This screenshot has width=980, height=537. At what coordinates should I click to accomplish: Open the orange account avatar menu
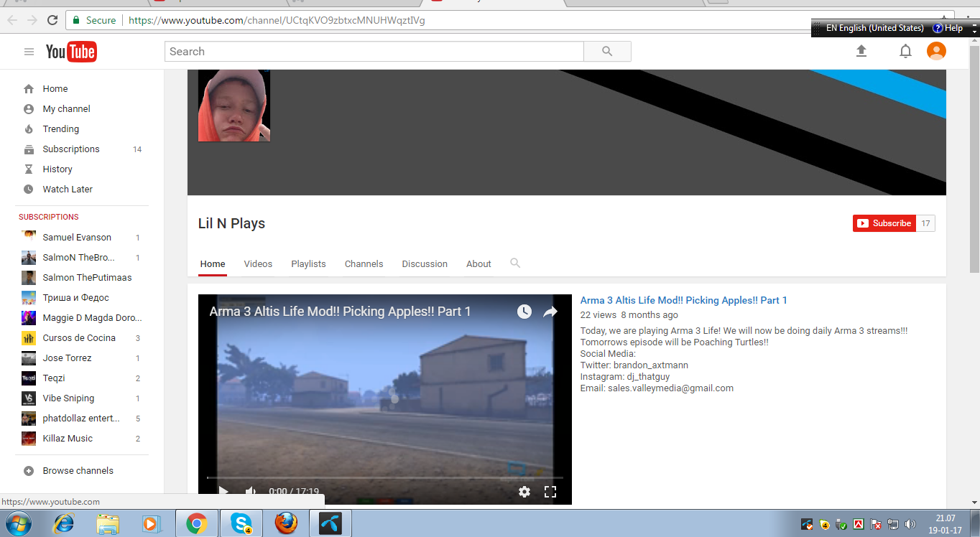(x=936, y=51)
